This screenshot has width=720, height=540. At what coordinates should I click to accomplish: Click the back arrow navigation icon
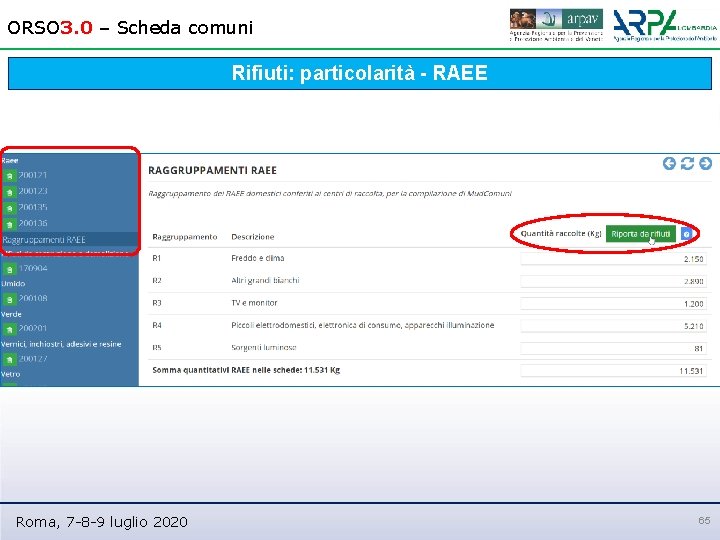click(x=669, y=163)
